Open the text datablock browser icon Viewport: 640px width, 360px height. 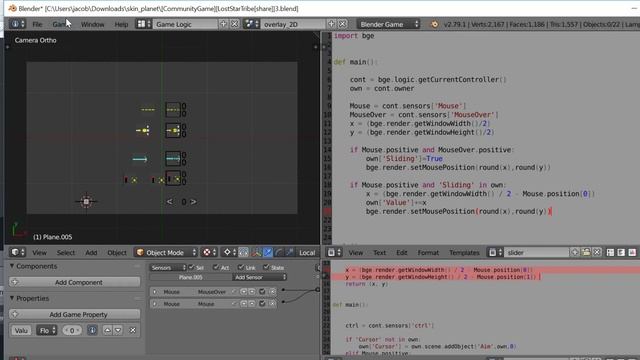(495, 253)
